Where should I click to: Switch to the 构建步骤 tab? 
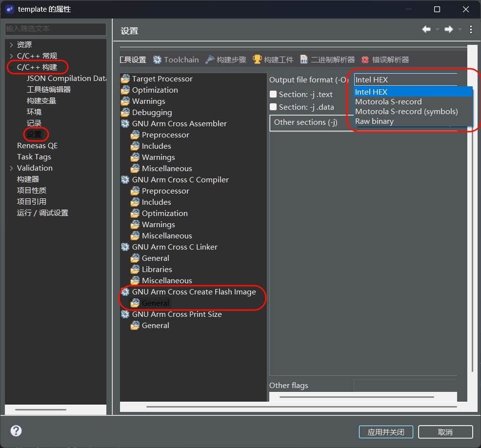click(x=226, y=60)
